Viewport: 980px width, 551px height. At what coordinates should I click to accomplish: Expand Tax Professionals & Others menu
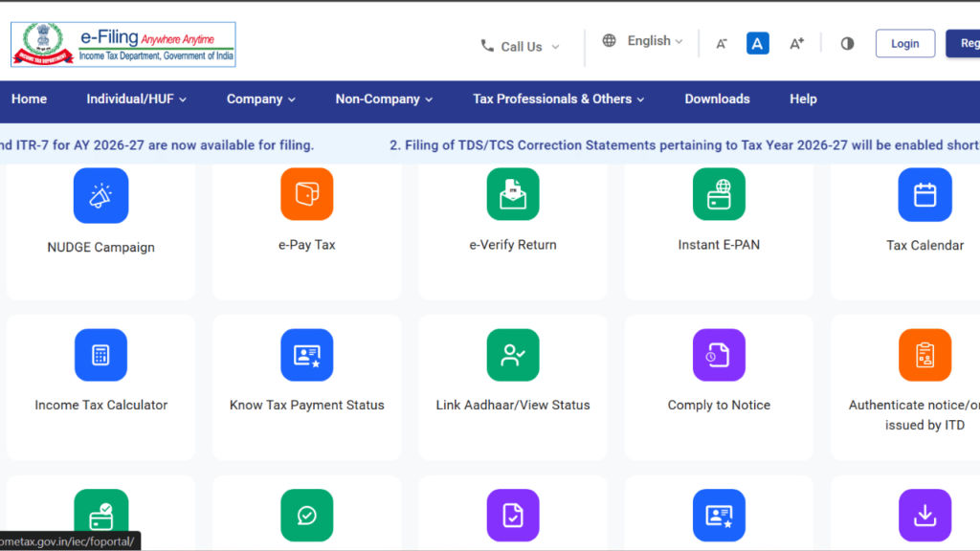[x=558, y=99]
